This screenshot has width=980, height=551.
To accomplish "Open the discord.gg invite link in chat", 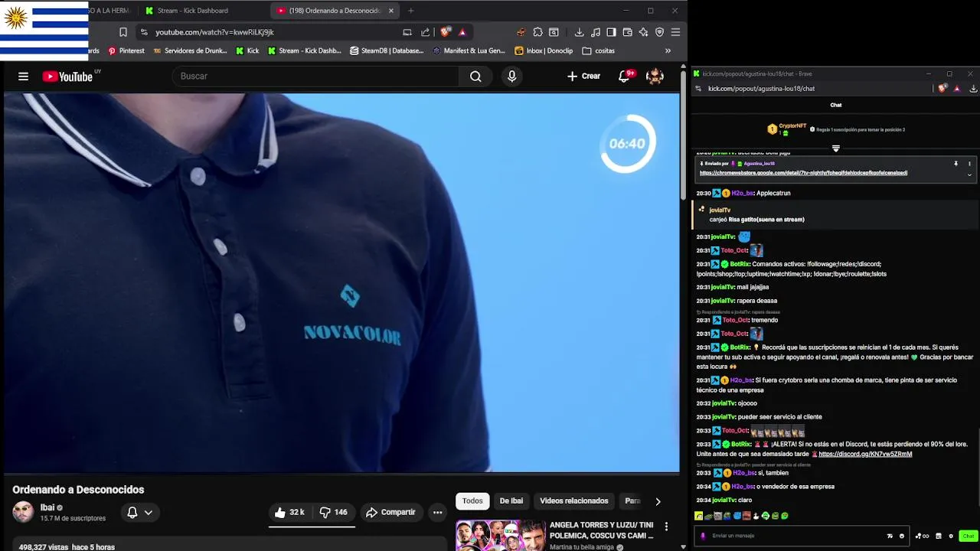I will [865, 454].
